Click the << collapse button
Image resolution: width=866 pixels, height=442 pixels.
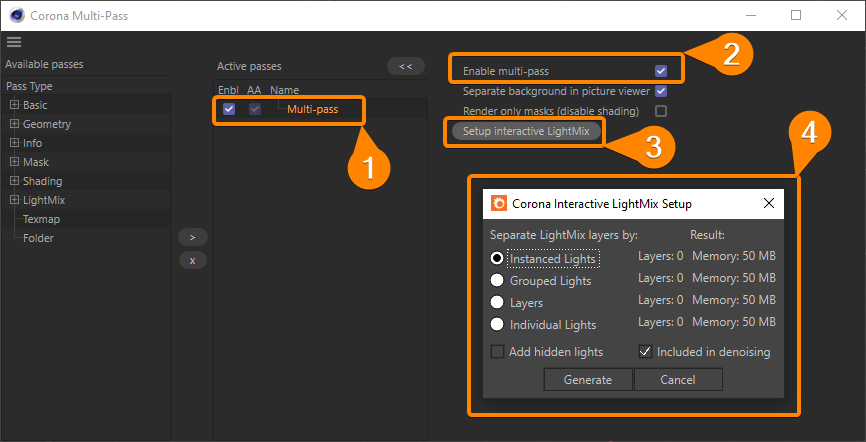pyautogui.click(x=405, y=66)
